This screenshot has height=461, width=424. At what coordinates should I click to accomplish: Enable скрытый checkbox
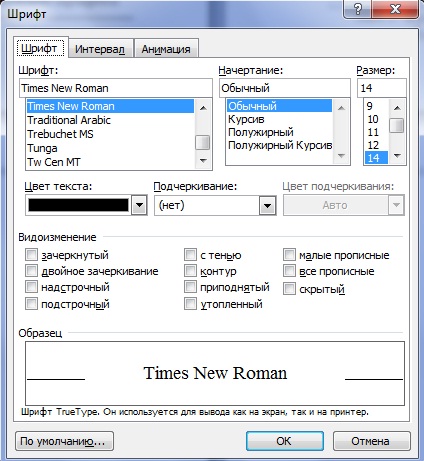pyautogui.click(x=289, y=289)
